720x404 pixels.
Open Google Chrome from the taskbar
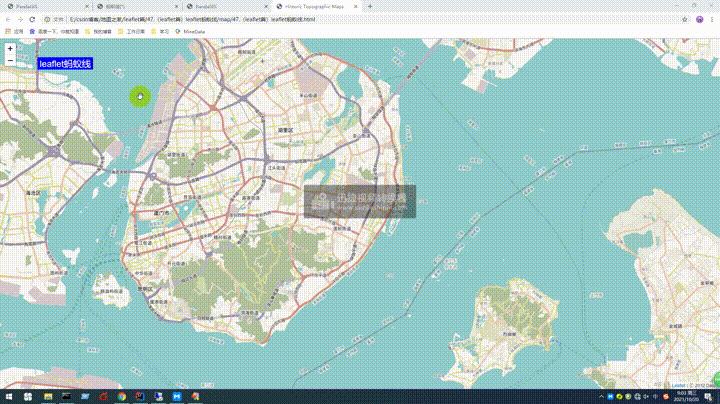[x=122, y=397]
